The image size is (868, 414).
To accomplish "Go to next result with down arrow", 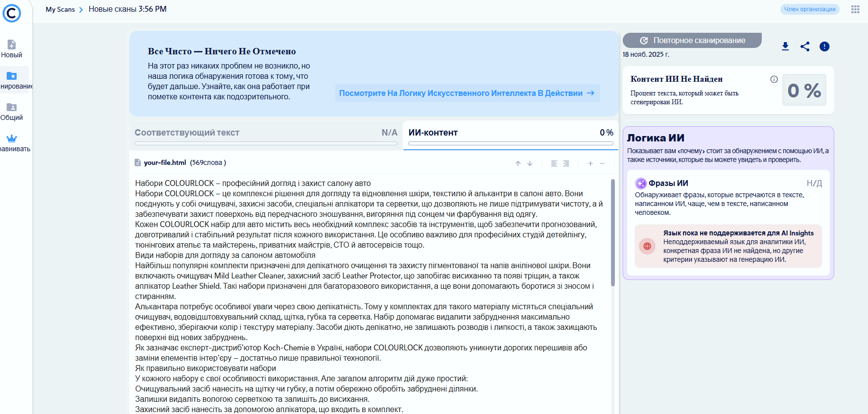I will tap(530, 163).
